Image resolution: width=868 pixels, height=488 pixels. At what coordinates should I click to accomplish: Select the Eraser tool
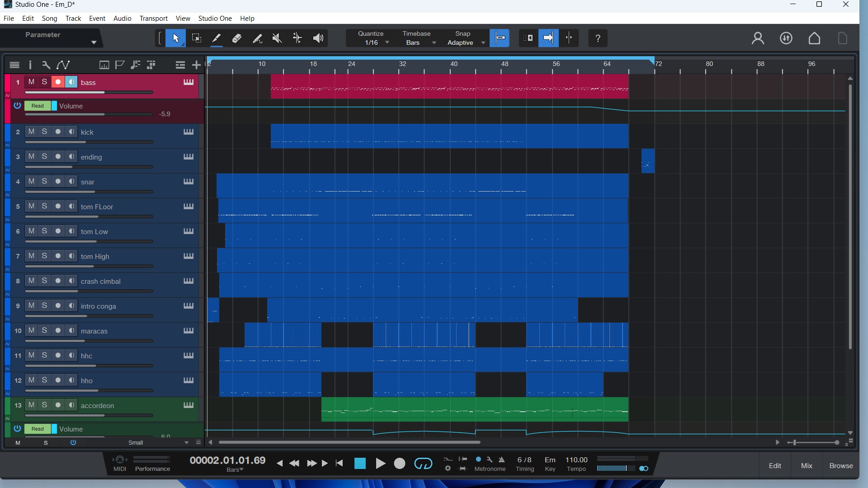237,38
